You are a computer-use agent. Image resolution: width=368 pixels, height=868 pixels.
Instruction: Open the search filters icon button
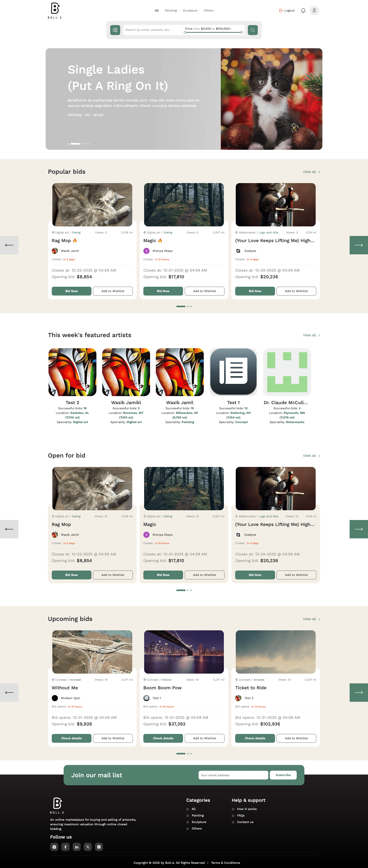pos(115,30)
